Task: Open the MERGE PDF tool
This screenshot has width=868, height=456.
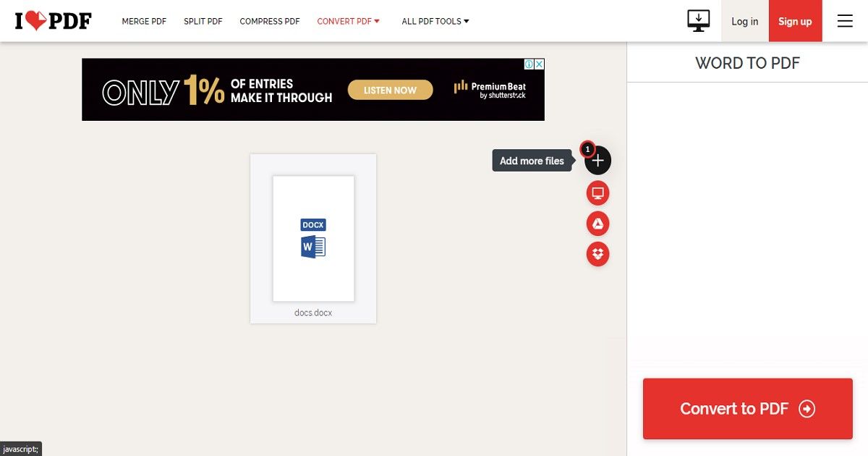Action: click(x=144, y=22)
